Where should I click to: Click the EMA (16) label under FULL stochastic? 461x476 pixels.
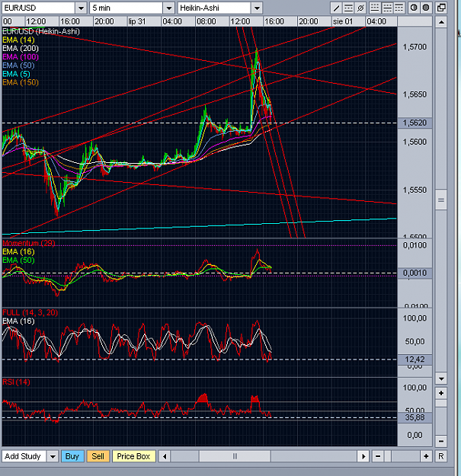point(18,321)
